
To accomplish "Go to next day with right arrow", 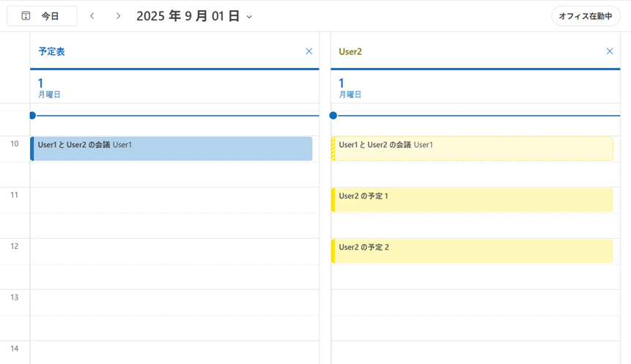I will tap(118, 16).
